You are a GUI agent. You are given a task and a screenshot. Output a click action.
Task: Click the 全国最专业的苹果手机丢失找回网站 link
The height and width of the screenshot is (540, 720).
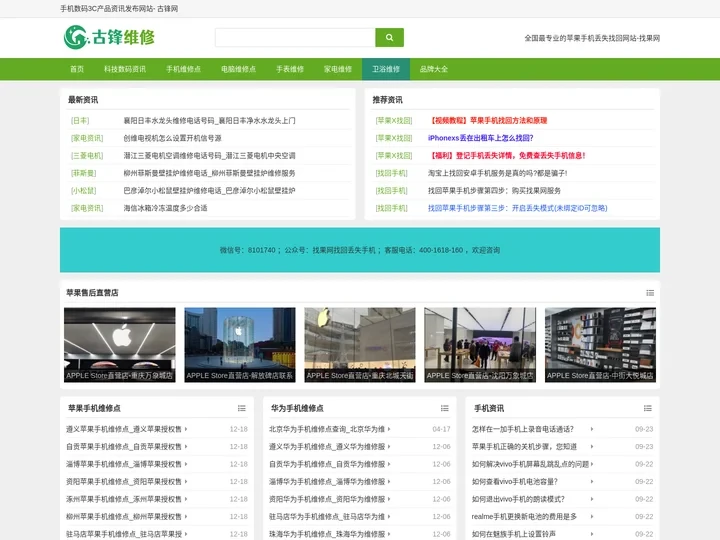[x=592, y=38]
